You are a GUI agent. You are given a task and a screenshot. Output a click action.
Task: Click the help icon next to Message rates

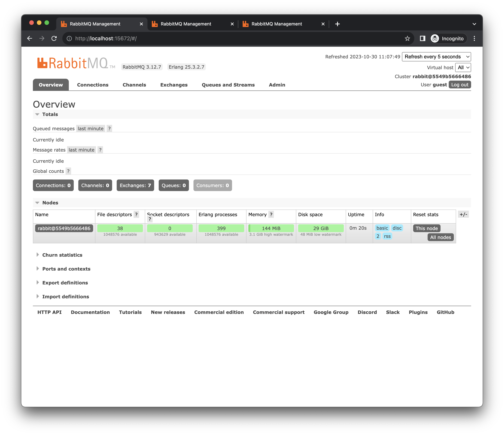[100, 150]
